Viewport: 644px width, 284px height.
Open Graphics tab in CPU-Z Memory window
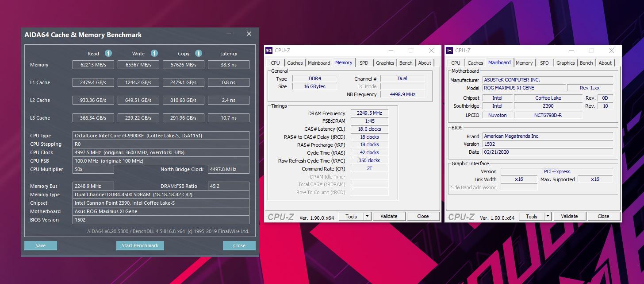pyautogui.click(x=385, y=63)
